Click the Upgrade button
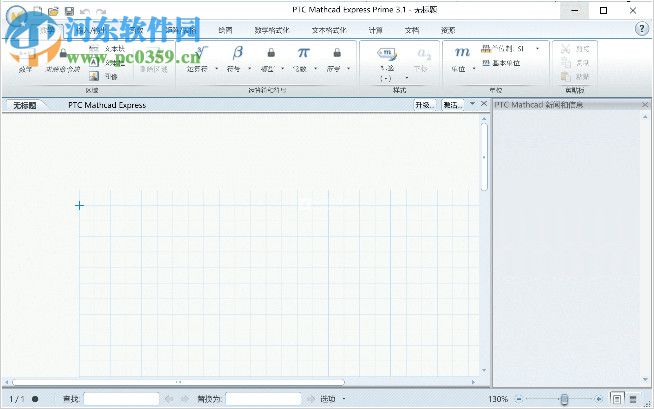 [425, 105]
